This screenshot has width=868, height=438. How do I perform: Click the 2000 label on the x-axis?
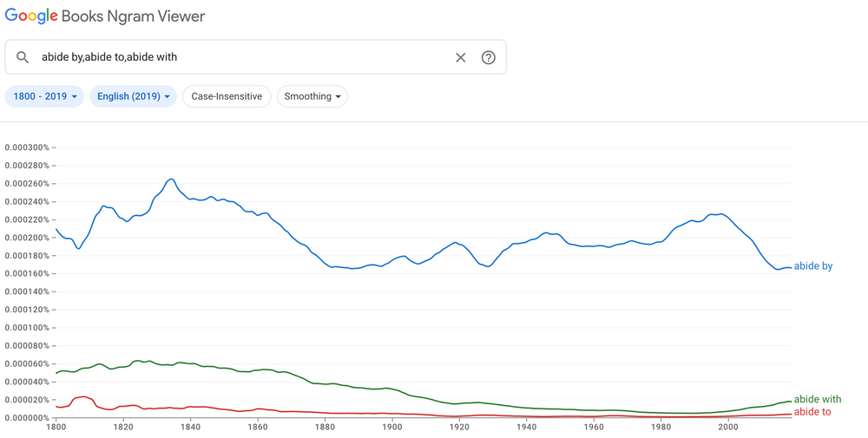point(728,427)
